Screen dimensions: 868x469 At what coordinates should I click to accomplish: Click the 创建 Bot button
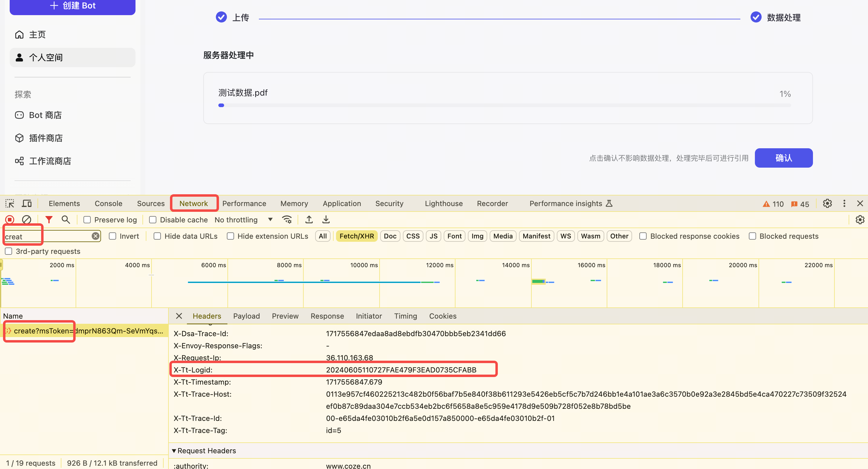tap(73, 6)
